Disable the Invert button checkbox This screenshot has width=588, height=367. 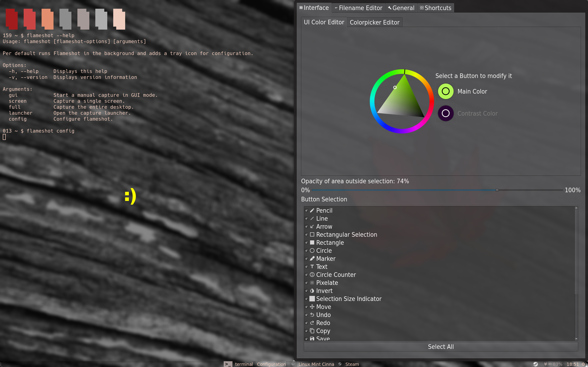[x=306, y=291]
